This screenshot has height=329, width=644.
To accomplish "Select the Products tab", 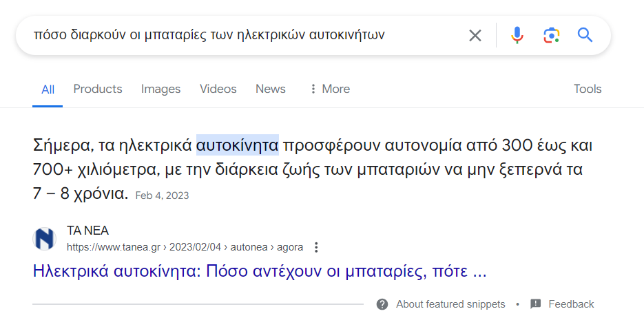I will pos(98,89).
